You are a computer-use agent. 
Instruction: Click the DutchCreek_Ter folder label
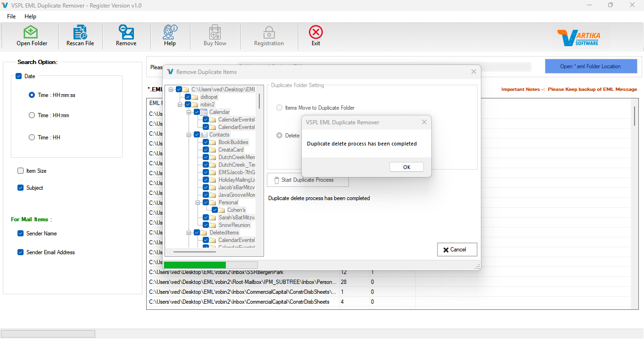tap(237, 165)
